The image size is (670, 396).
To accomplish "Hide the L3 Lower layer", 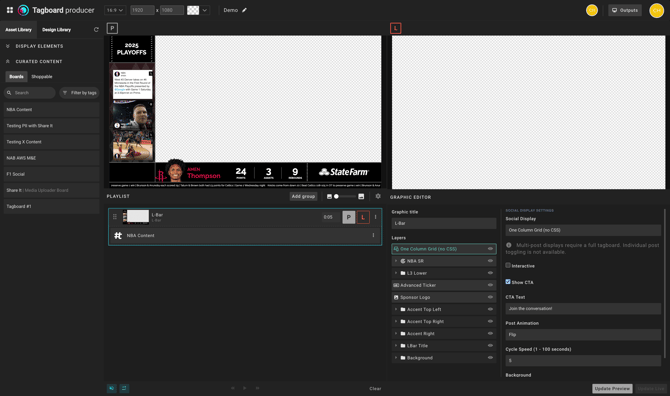I will 490,273.
